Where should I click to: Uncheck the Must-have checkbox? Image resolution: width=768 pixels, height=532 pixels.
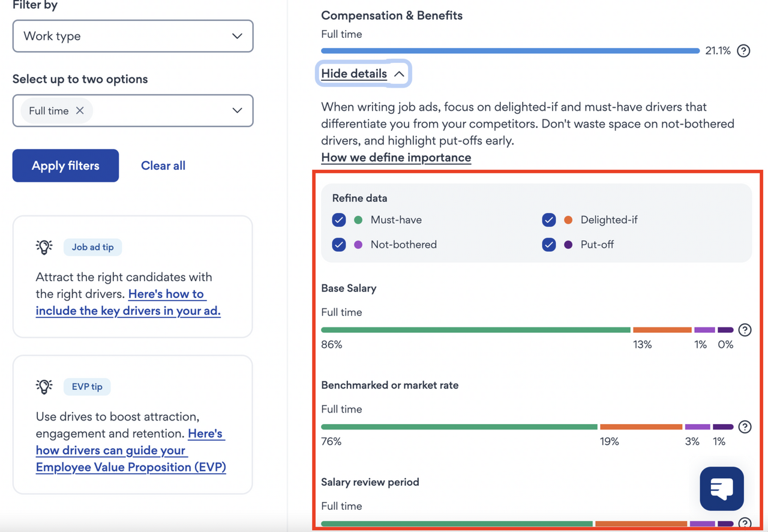(x=339, y=220)
